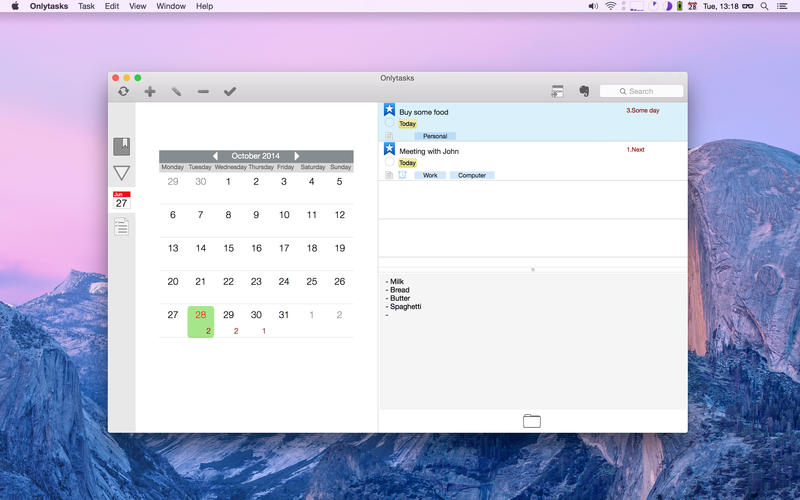This screenshot has width=800, height=500.
Task: Open the View menu
Action: tap(138, 6)
